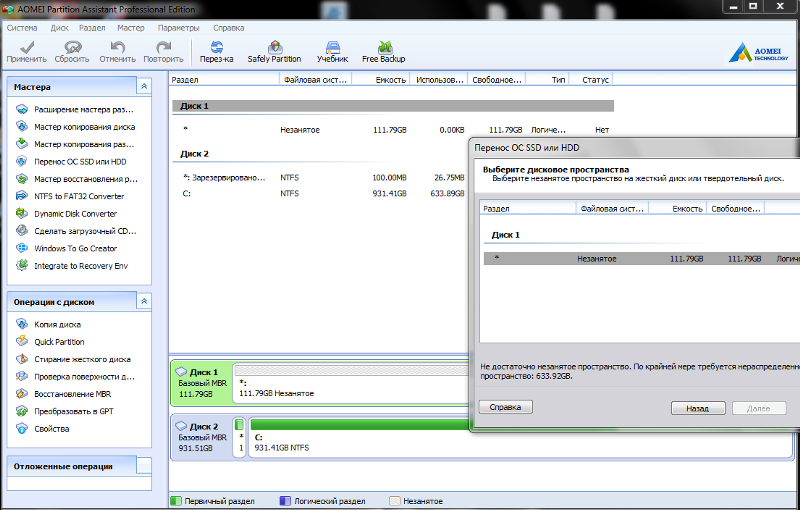The width and height of the screenshot is (800, 510).
Task: Choose Преобразовать в GPT operation
Action: click(x=65, y=411)
